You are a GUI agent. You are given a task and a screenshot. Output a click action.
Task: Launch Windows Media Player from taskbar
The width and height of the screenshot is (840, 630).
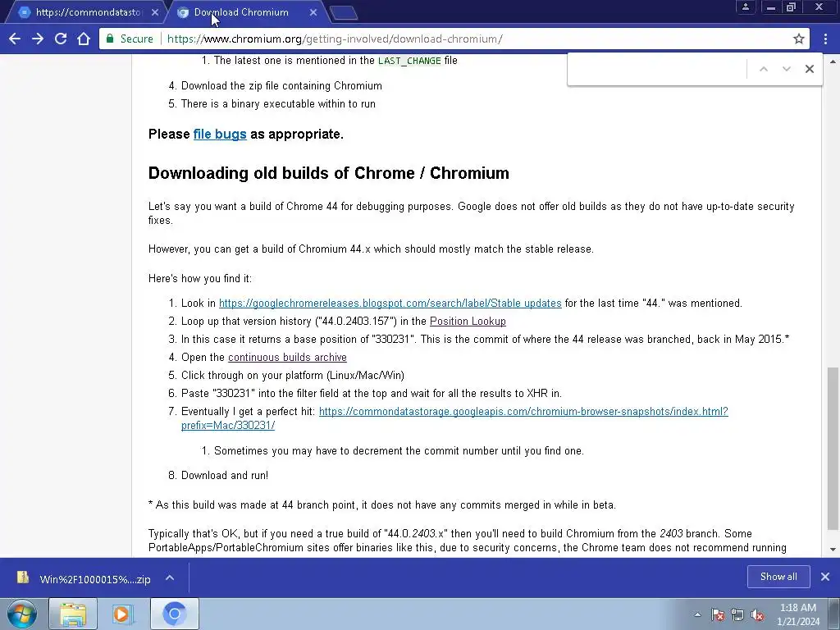(123, 614)
